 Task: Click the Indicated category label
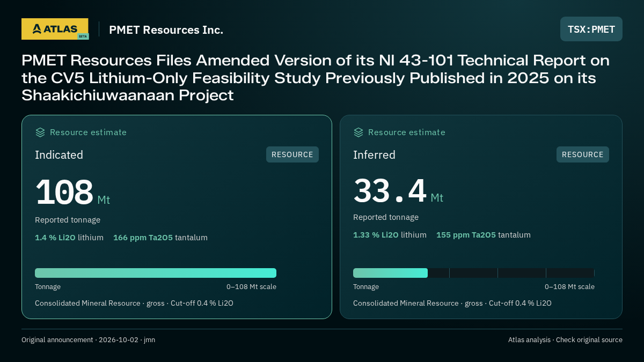click(x=59, y=155)
